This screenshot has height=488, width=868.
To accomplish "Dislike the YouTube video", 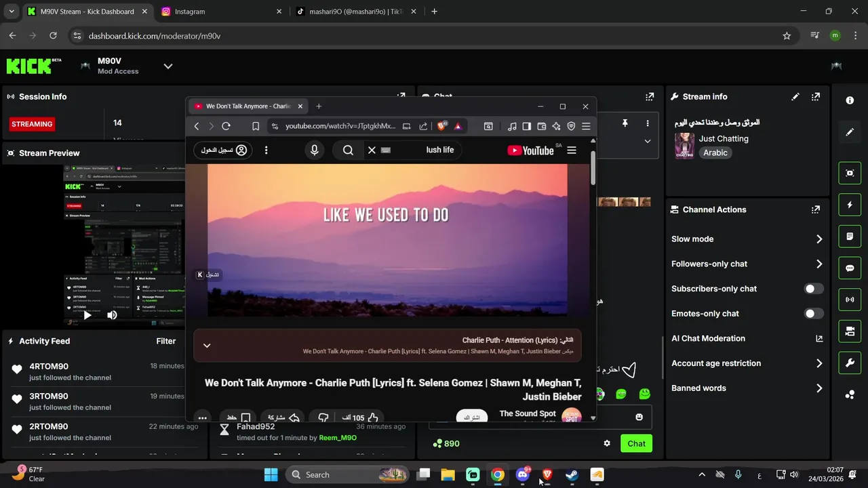I will point(323,418).
